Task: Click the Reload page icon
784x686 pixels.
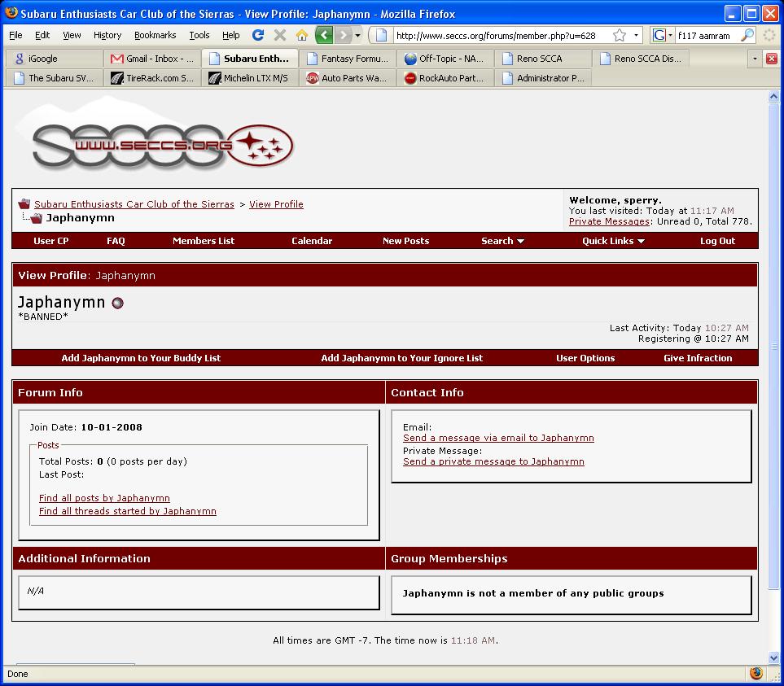Action: [258, 35]
